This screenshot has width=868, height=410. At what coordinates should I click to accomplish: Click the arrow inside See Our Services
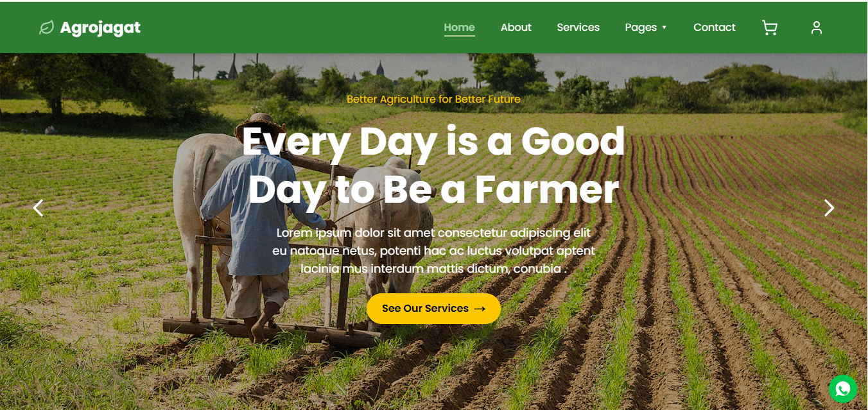[x=480, y=309]
